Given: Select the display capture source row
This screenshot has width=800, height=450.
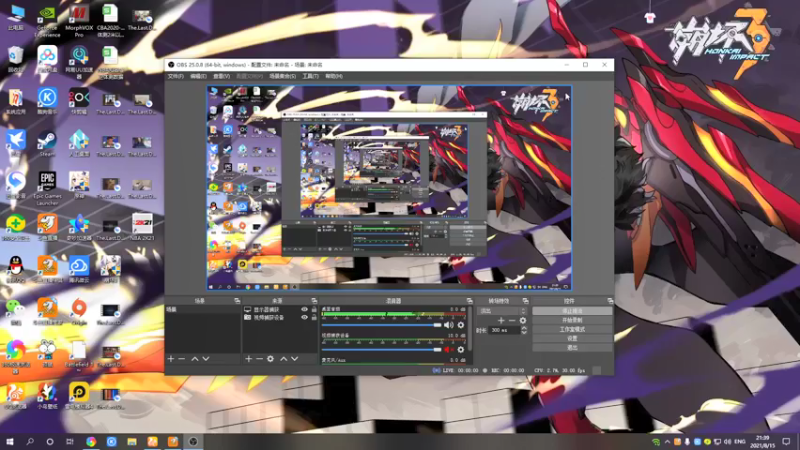Looking at the screenshot, I should [x=280, y=310].
